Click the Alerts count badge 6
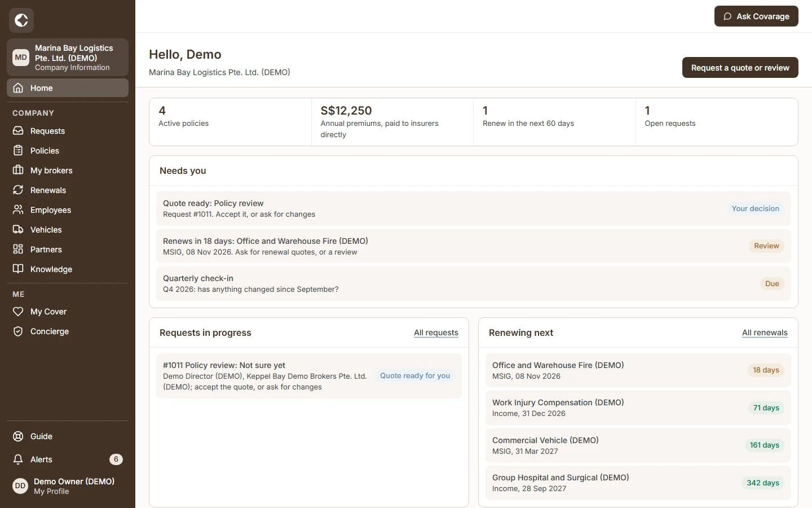The image size is (812, 508). [116, 459]
